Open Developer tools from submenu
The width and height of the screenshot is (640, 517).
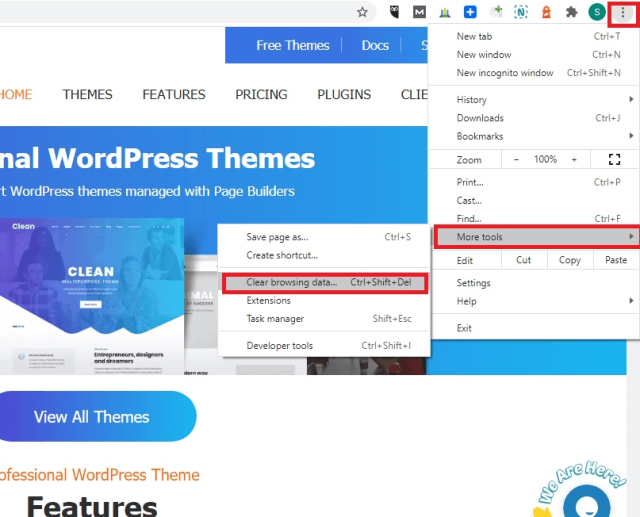click(x=324, y=346)
